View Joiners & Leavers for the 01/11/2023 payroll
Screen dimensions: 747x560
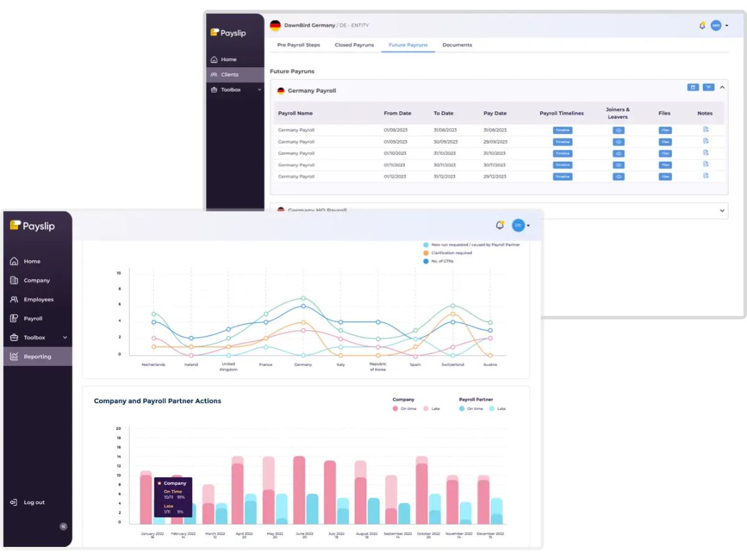(618, 165)
